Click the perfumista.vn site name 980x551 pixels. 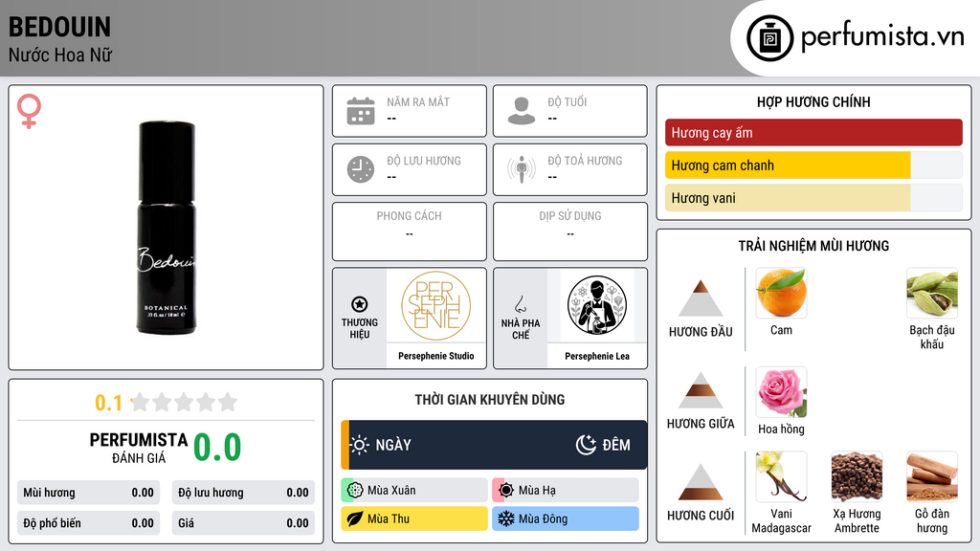pyautogui.click(x=882, y=37)
